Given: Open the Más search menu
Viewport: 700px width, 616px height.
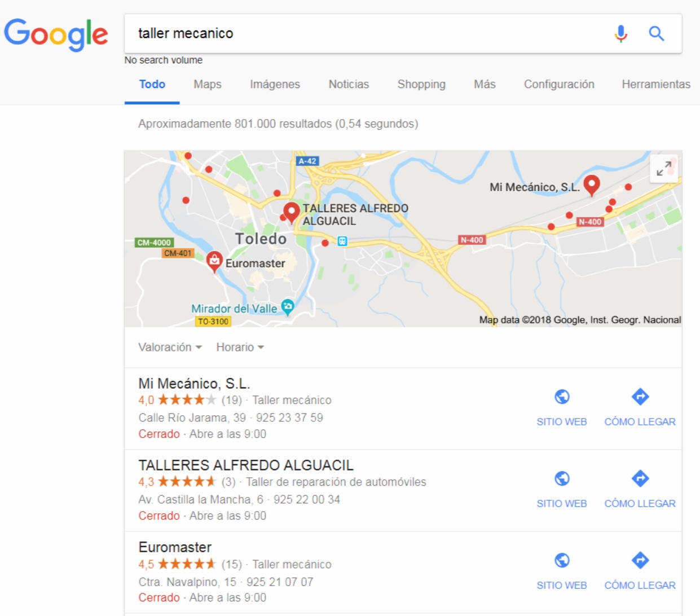Looking at the screenshot, I should point(485,84).
